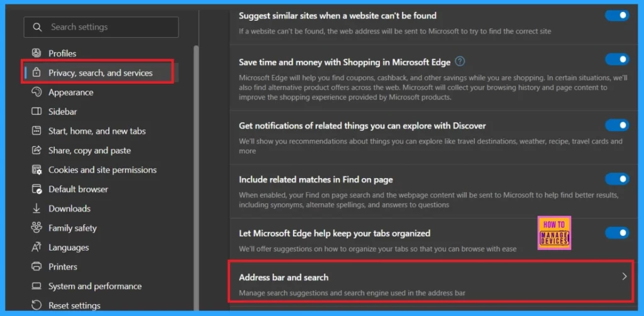Click 'Save time and money with Shopping' heading
This screenshot has width=644, height=316.
345,62
